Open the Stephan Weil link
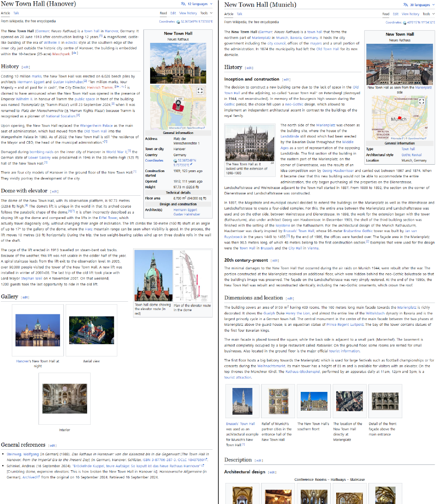 tap(32, 278)
